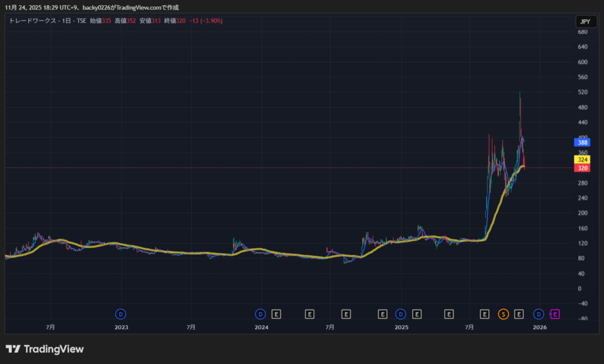Click the TradingView logo icon

[x=13, y=349]
